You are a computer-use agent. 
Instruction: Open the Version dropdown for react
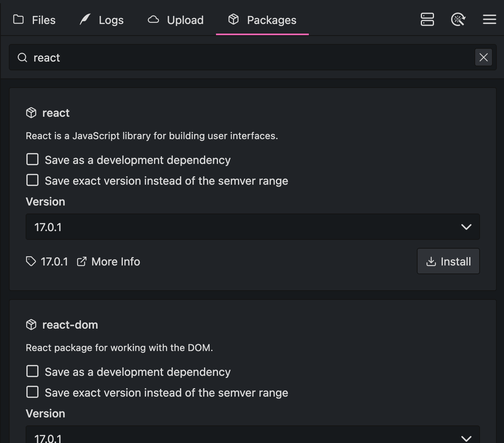tap(252, 227)
